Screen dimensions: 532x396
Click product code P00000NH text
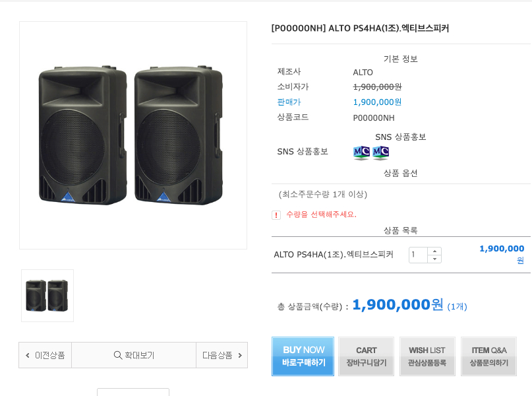(x=374, y=117)
